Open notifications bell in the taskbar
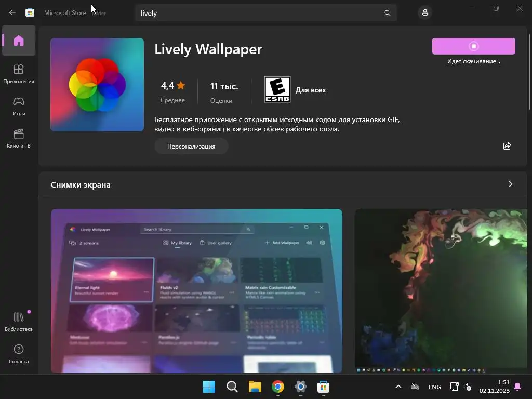 coord(518,387)
